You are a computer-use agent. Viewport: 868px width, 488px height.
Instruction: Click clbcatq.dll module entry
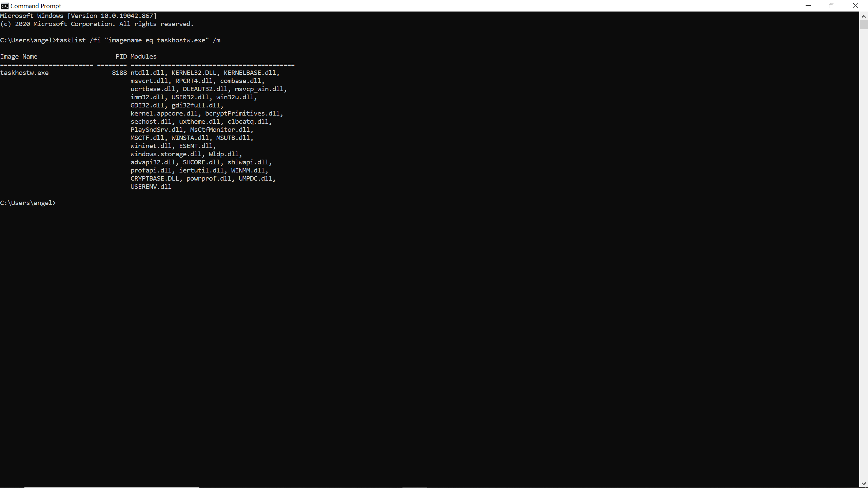pyautogui.click(x=248, y=122)
